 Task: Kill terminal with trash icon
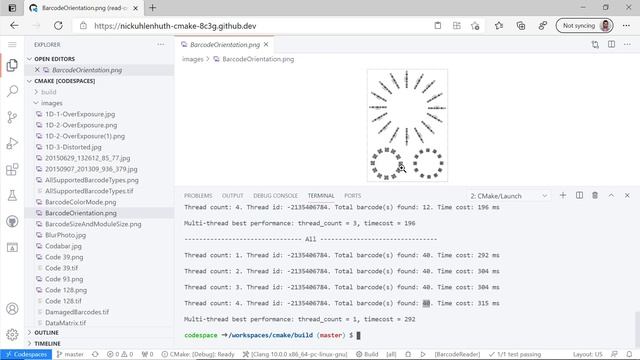[x=595, y=196]
